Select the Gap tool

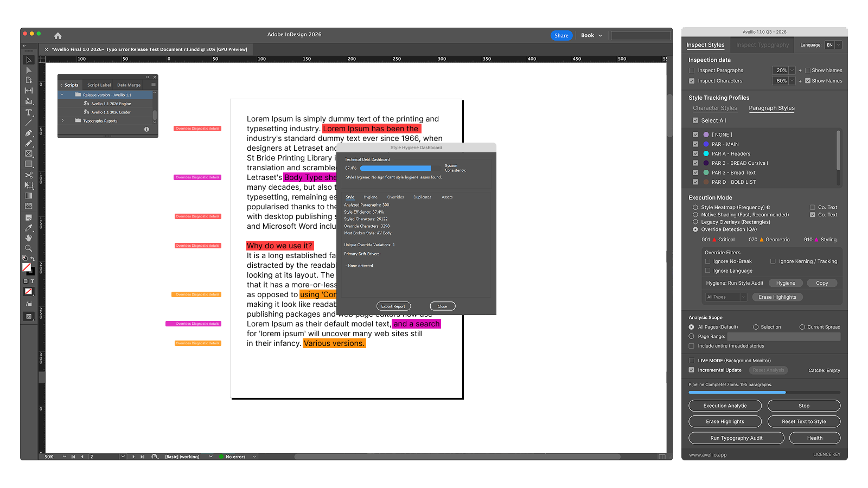click(x=29, y=91)
